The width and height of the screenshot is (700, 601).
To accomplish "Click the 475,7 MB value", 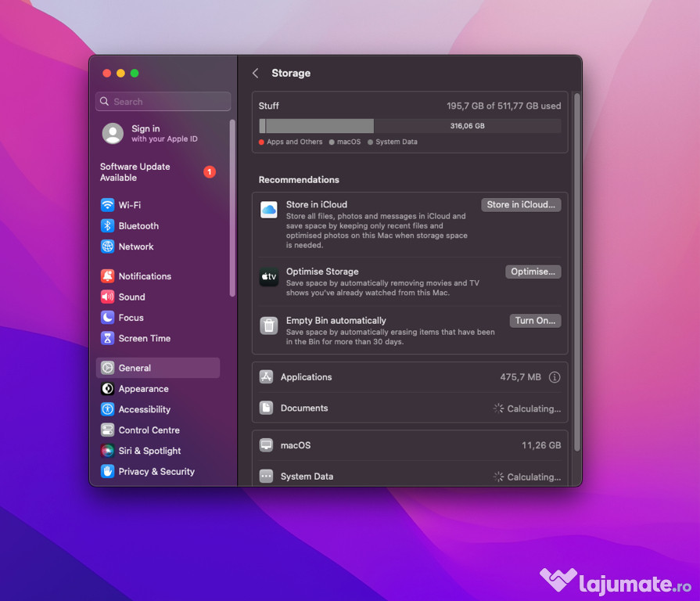I will (521, 377).
